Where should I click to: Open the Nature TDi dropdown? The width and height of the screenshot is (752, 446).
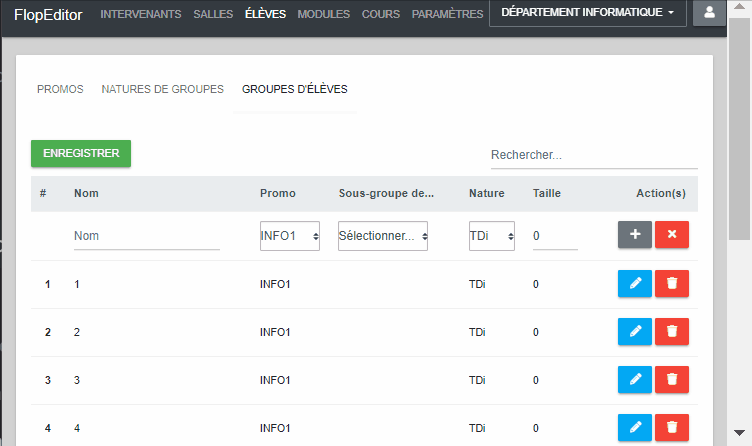[492, 235]
